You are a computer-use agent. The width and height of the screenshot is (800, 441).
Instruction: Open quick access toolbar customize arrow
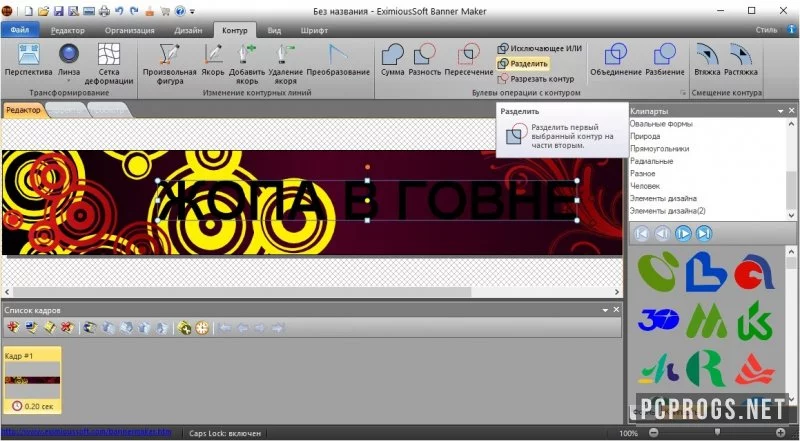tap(192, 11)
